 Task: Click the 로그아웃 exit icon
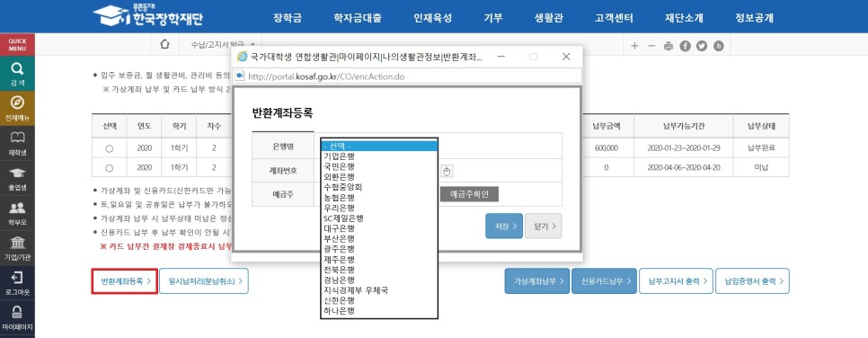17,277
